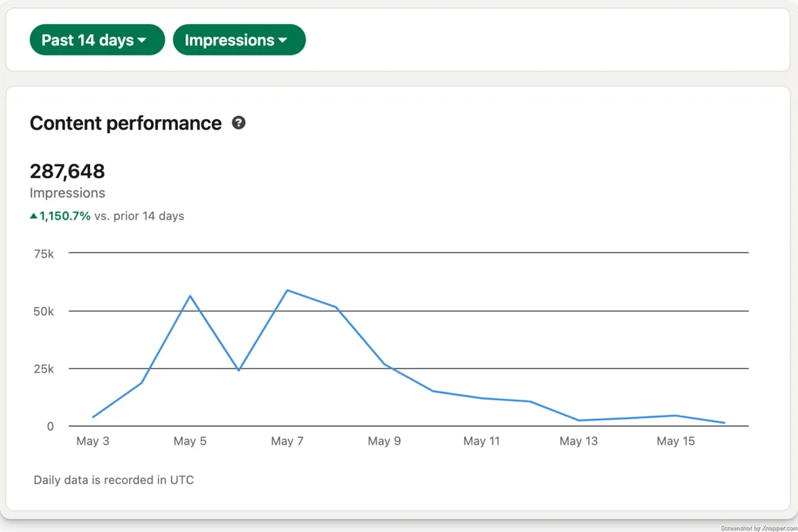Select the 287,648 impressions total

tap(66, 171)
